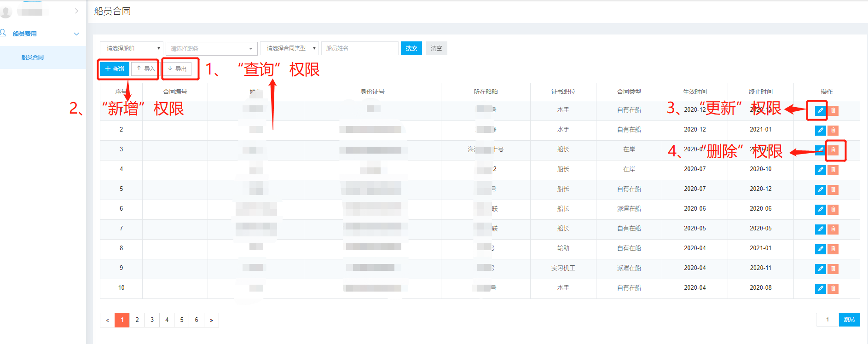Click the previous page « arrow
Viewport: 868px width, 344px height.
(x=107, y=320)
